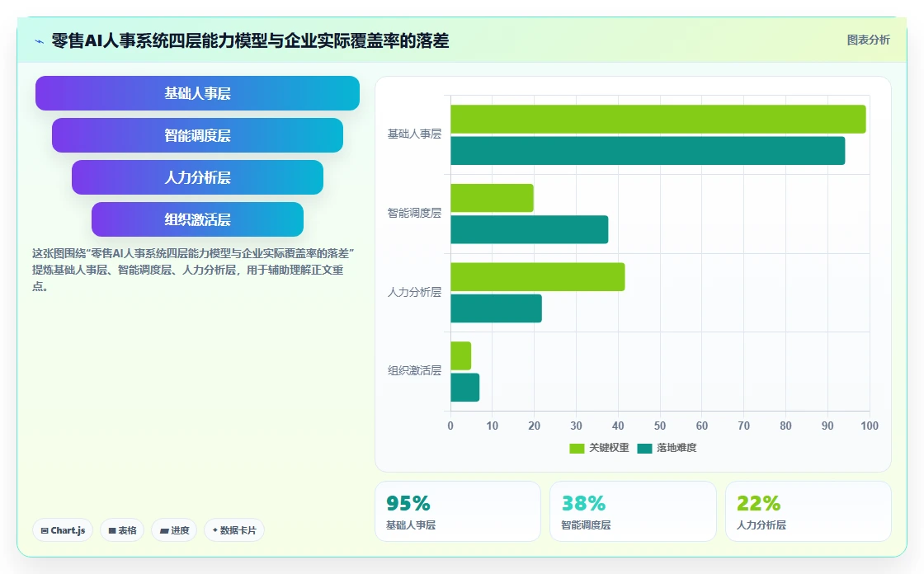Click the 数据卡片 tag
The width and height of the screenshot is (924, 574).
[x=234, y=530]
